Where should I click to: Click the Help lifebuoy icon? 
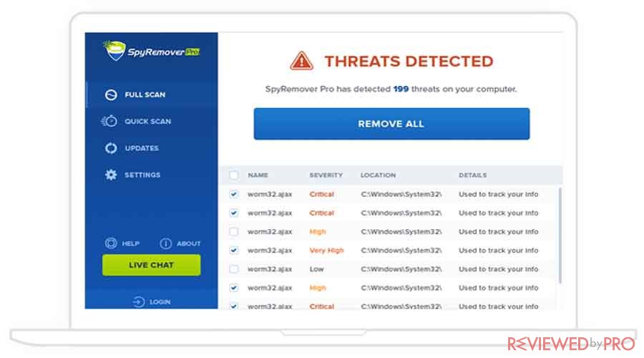[111, 243]
